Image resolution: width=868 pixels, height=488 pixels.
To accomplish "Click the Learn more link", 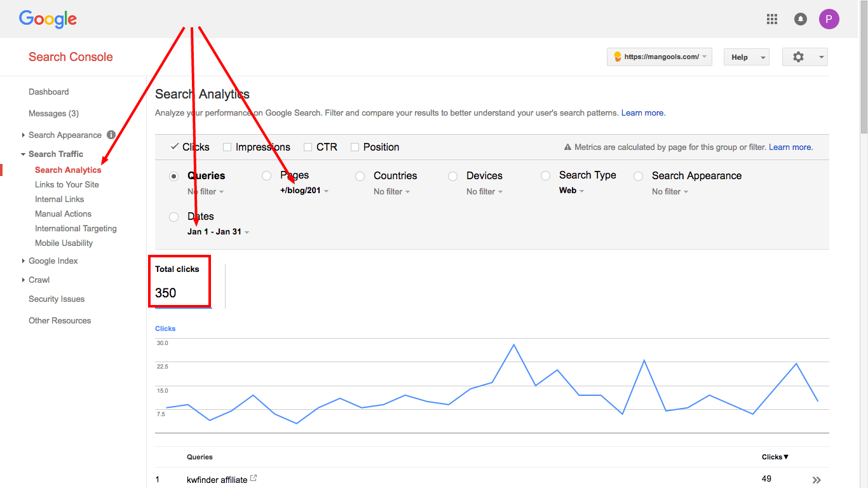I will pos(642,112).
